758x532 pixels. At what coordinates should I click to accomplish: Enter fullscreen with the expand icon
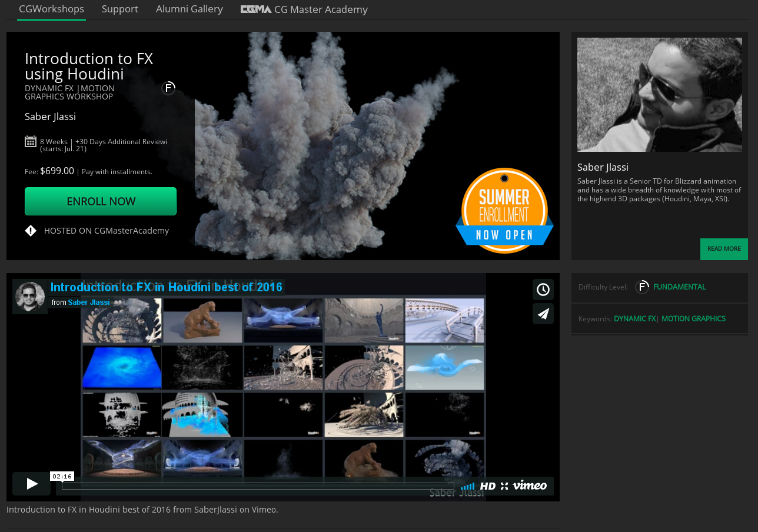[x=504, y=486]
